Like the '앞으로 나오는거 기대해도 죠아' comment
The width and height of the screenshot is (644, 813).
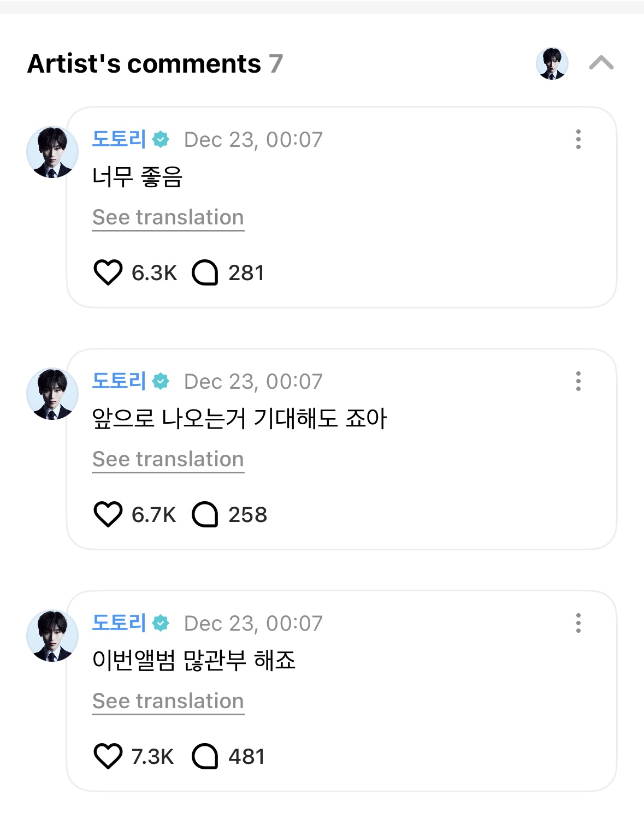pos(108,514)
